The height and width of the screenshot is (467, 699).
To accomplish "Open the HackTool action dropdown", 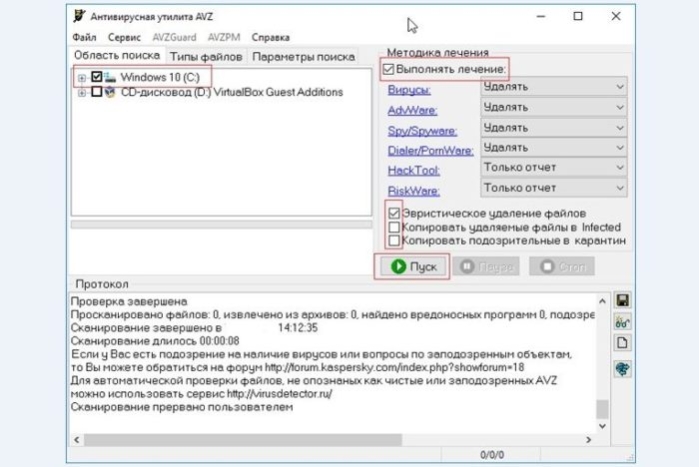I will (x=554, y=167).
